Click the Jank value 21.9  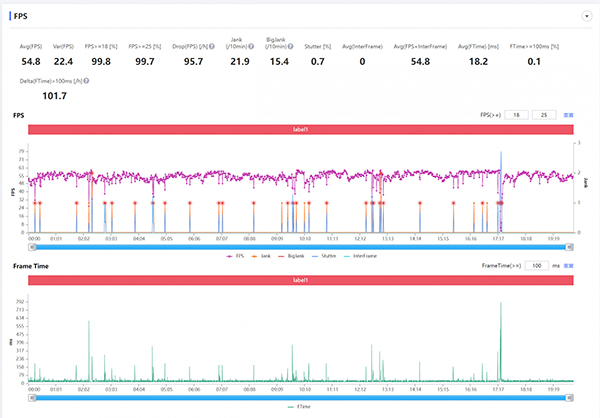(240, 62)
